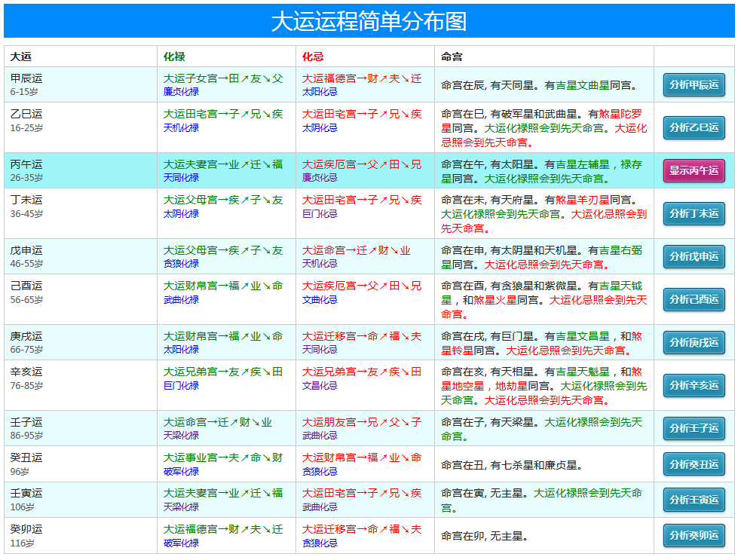Screen dimensions: 741x560
Task: Analyze the 丁未运 period
Action: tap(694, 213)
